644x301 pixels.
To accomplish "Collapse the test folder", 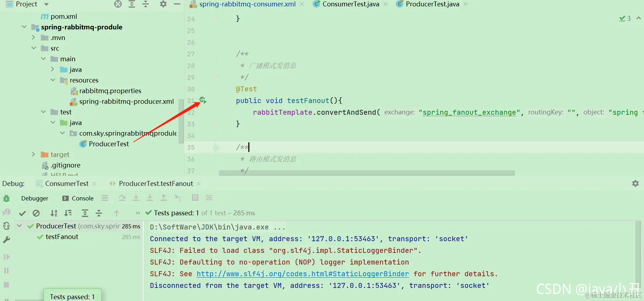I will (x=43, y=112).
